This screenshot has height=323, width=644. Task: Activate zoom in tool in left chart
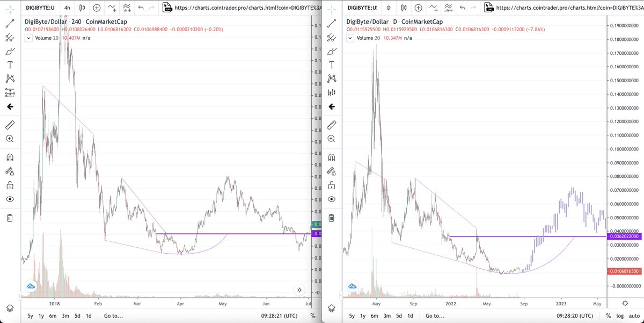10,139
